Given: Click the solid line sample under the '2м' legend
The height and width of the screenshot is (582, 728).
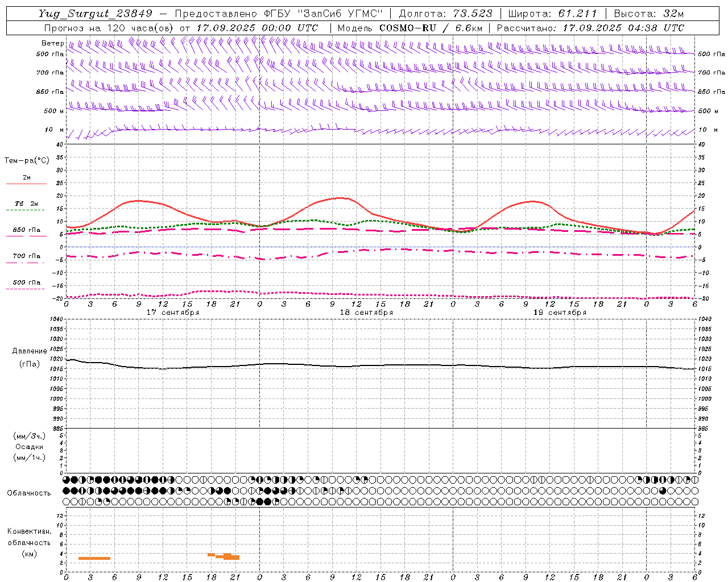Looking at the screenshot, I should (26, 184).
